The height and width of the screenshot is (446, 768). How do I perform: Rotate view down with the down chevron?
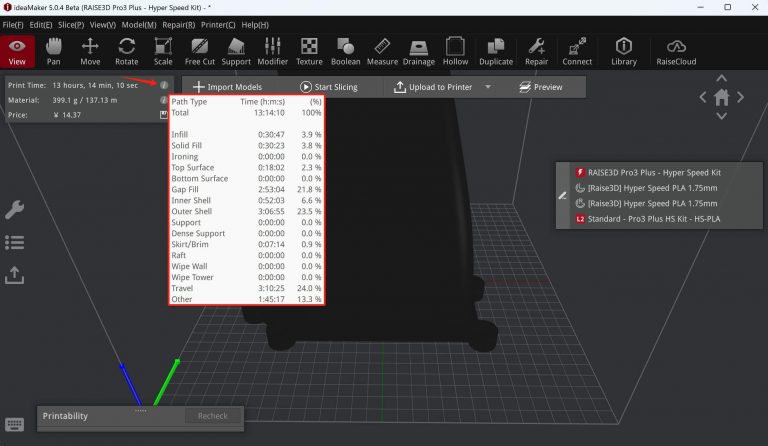pos(721,116)
